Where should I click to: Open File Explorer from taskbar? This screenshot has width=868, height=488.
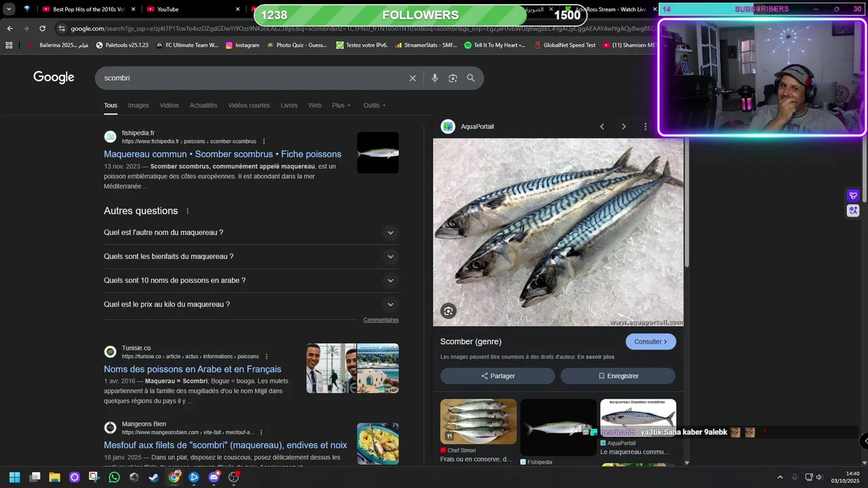(x=55, y=477)
